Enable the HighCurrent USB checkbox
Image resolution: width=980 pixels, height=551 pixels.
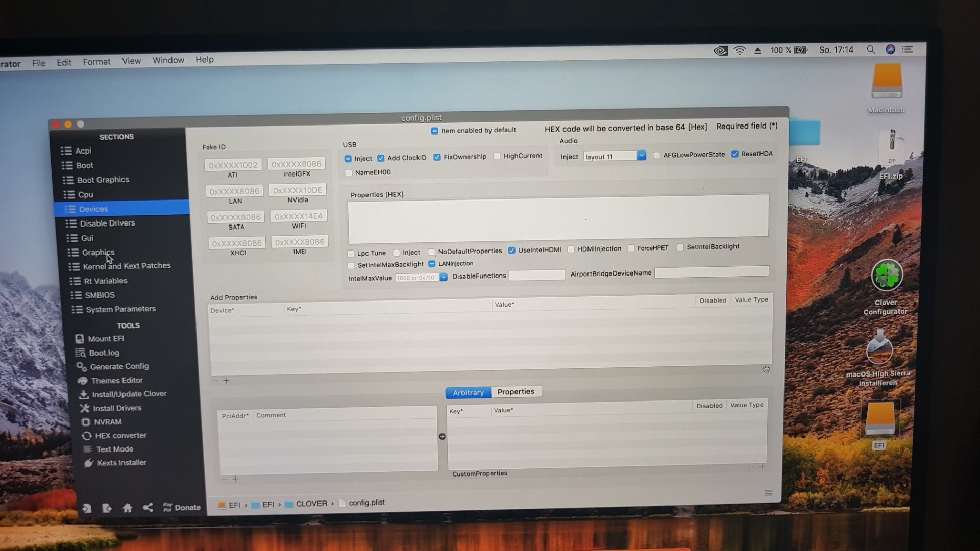click(497, 156)
